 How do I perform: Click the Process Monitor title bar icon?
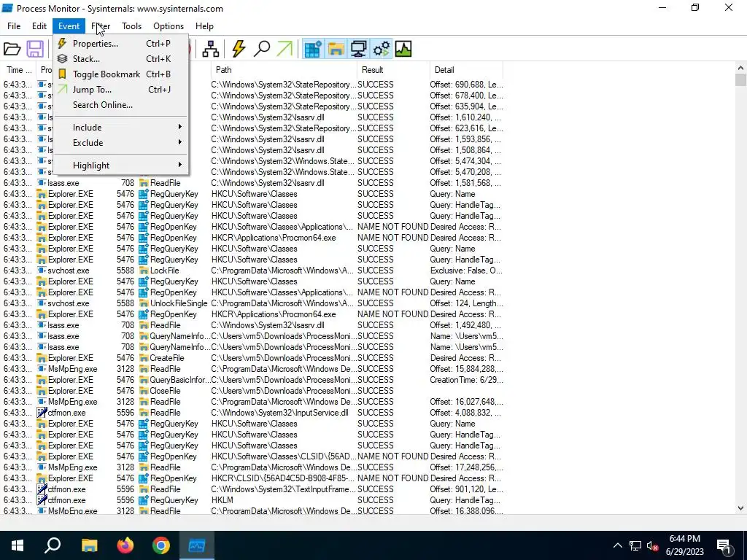coord(7,8)
